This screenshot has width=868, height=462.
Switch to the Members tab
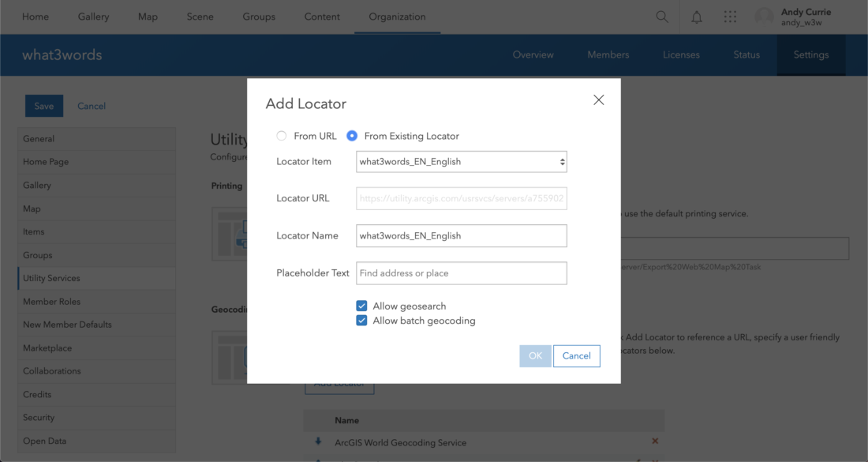pyautogui.click(x=608, y=54)
